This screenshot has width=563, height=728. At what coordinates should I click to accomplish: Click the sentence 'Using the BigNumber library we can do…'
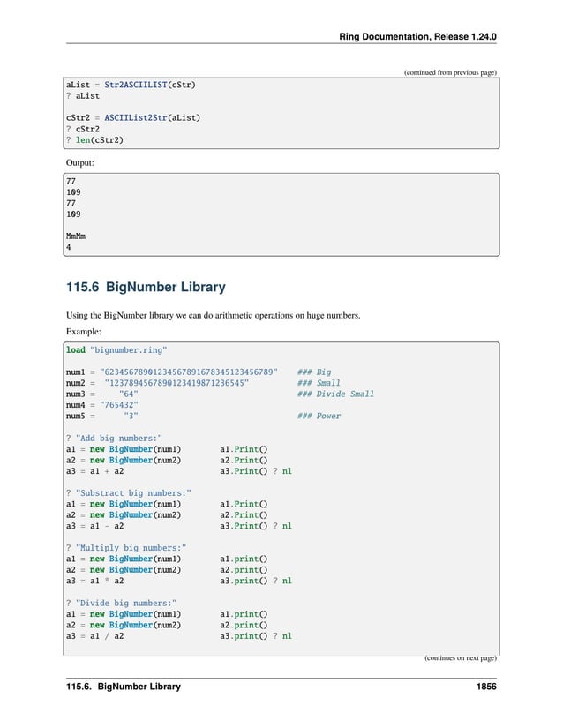pyautogui.click(x=213, y=316)
